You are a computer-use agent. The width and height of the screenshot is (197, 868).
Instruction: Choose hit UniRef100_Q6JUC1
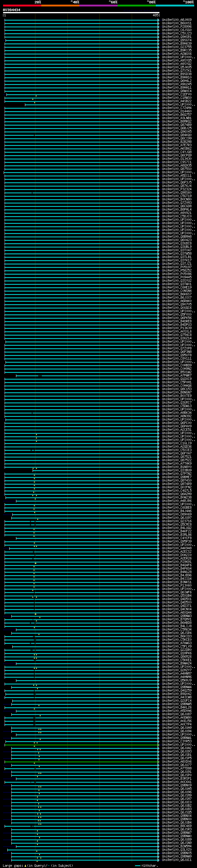pos(177,860)
